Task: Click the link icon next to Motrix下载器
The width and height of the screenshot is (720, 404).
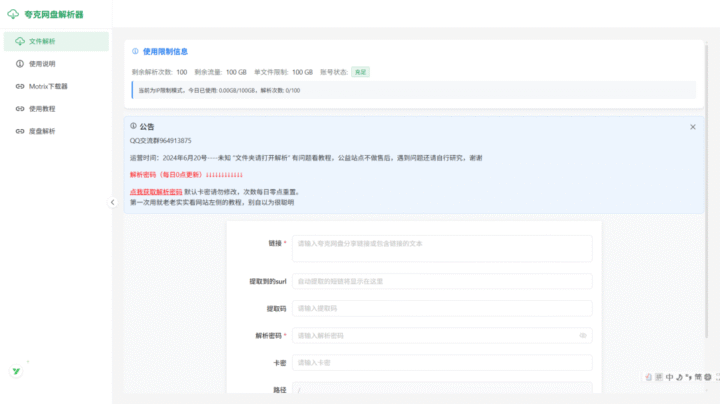Action: coord(20,86)
